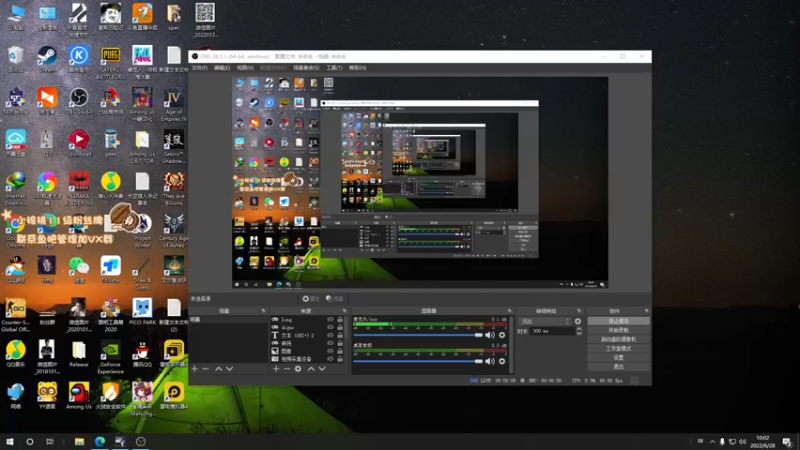Move selected source down with arrow

[322, 369]
